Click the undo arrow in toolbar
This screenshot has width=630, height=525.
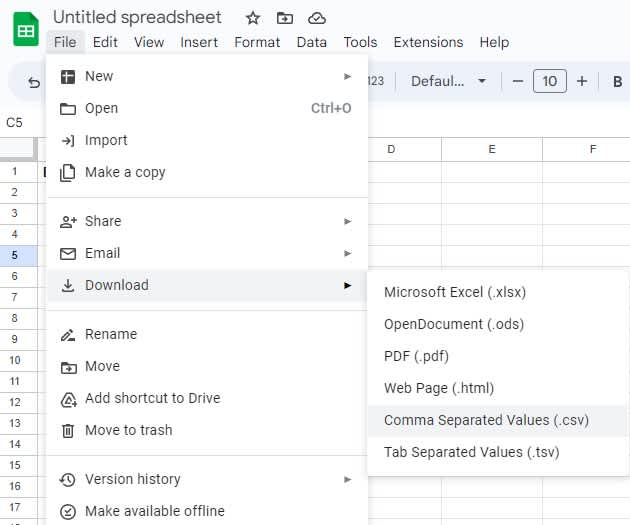(34, 82)
